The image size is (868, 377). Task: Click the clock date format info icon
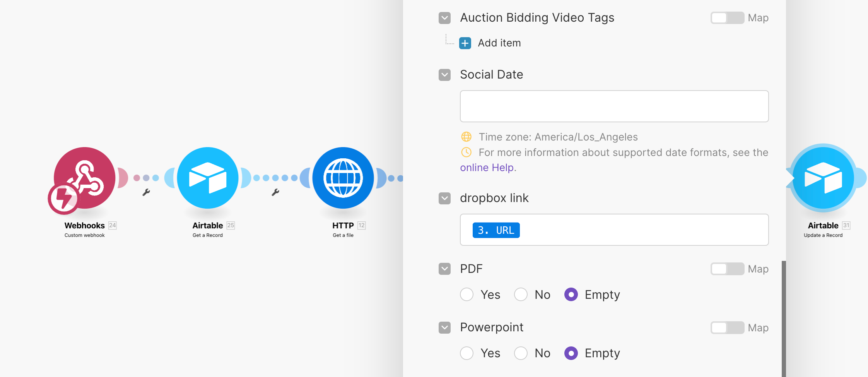(466, 152)
